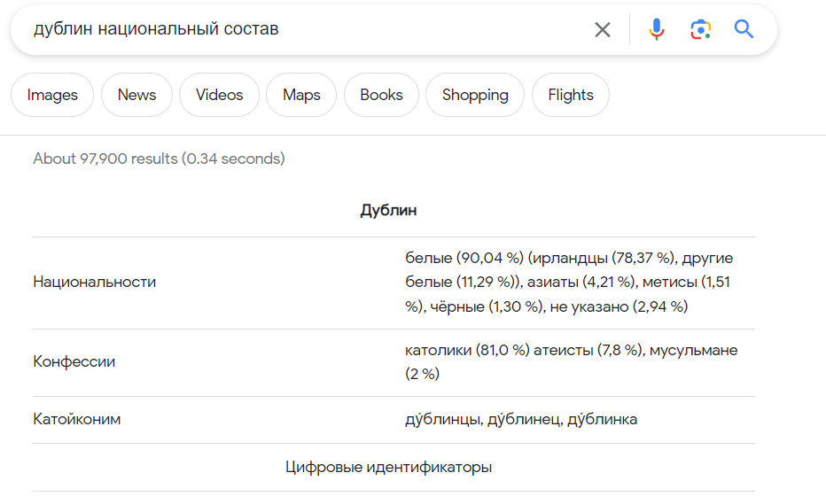
Task: Click the 'Катойконим' row label
Action: point(76,419)
